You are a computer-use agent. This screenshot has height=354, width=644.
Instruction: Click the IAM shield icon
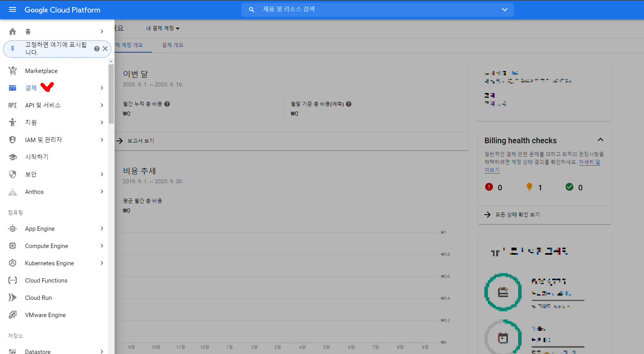coord(13,140)
